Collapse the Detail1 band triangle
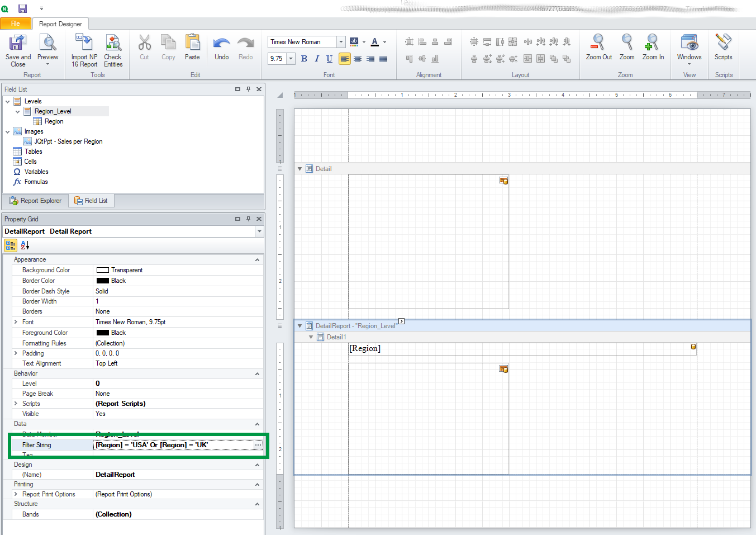The width and height of the screenshot is (756, 535). (311, 337)
